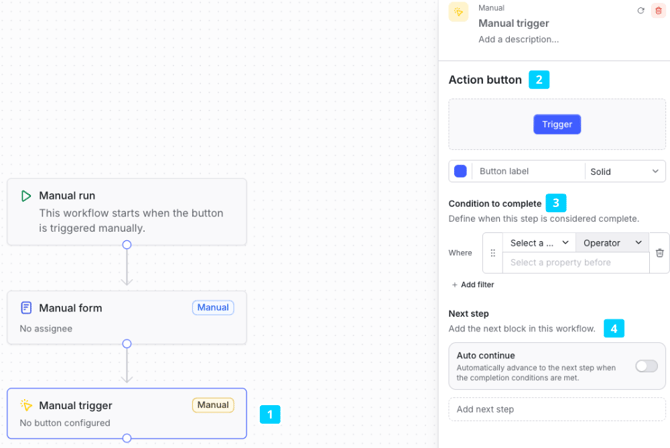The height and width of the screenshot is (448, 670).
Task: Click the yellow Manual trigger header icon
Action: tap(458, 12)
